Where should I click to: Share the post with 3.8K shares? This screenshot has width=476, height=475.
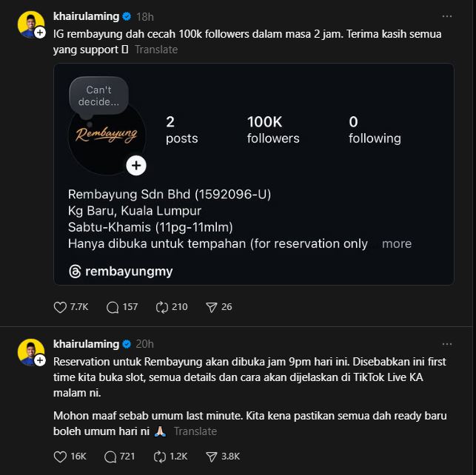point(211,457)
